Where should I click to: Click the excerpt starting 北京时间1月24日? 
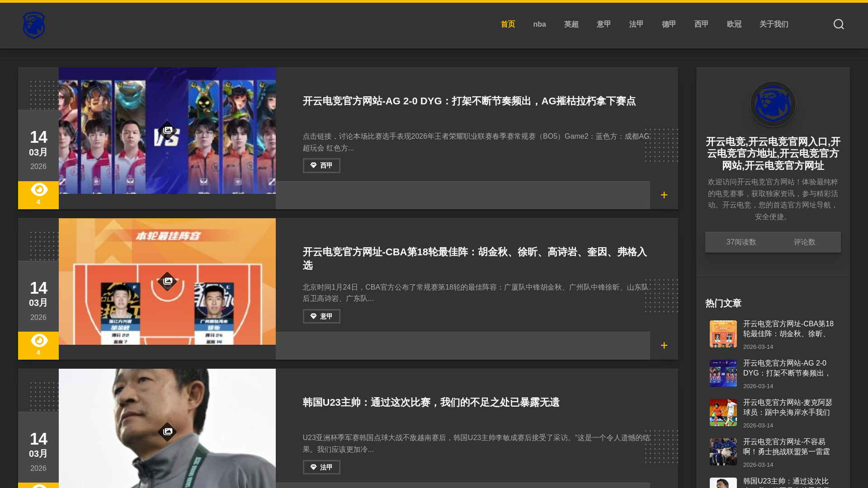click(x=476, y=293)
